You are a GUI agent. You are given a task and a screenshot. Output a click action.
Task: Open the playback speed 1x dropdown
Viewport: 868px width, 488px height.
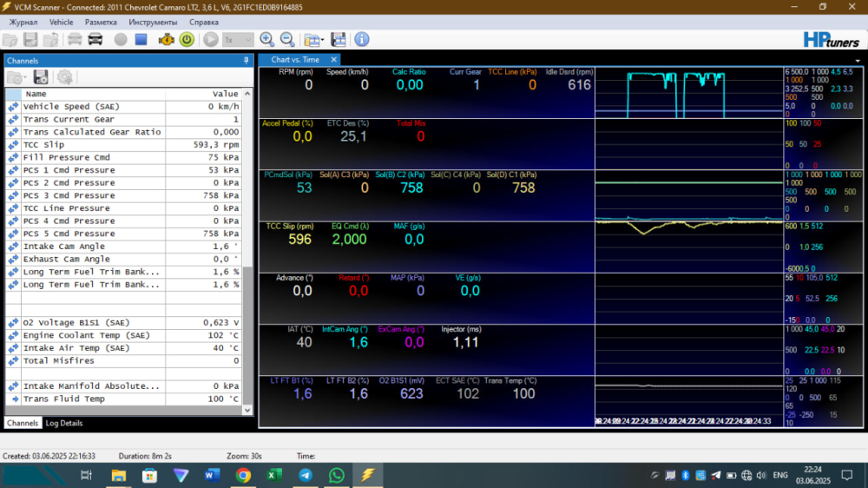[x=238, y=40]
